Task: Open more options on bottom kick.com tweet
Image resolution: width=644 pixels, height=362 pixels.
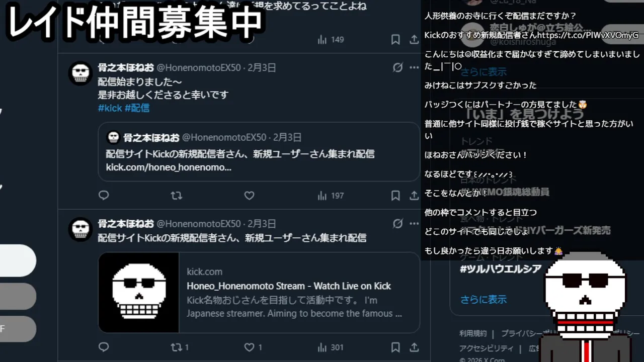Action: pos(414,223)
